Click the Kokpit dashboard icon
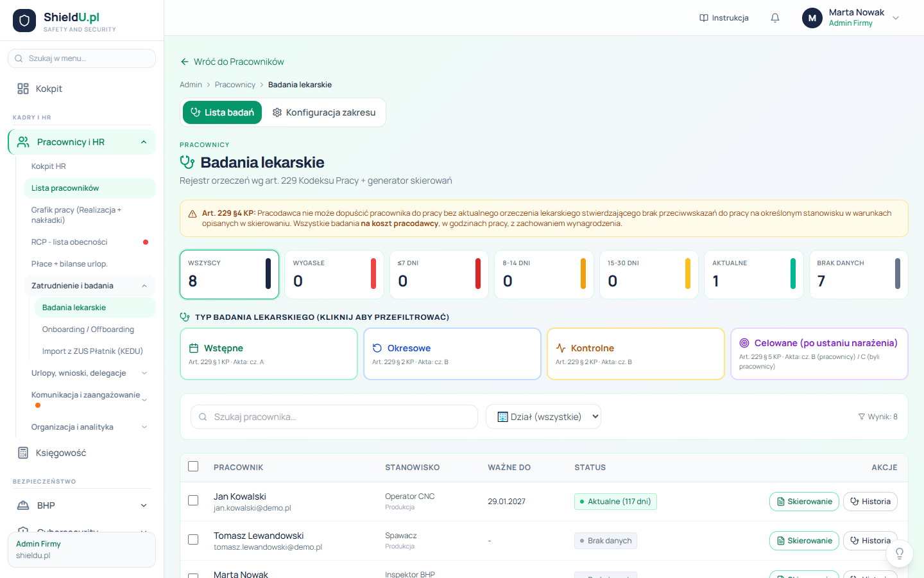 (23, 89)
